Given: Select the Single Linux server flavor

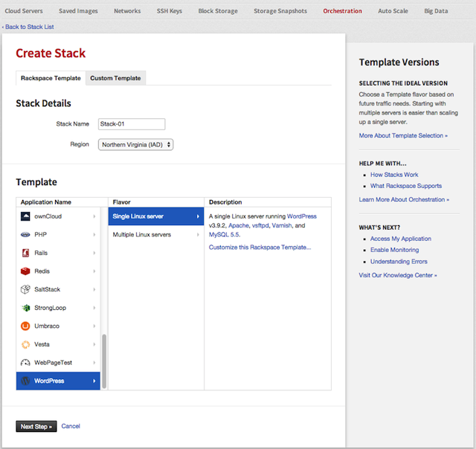Looking at the screenshot, I should point(156,216).
